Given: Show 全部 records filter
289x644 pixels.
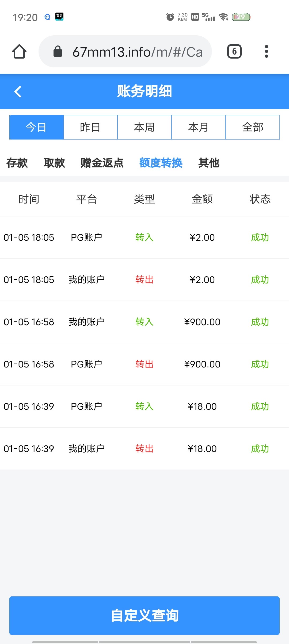Looking at the screenshot, I should pos(253,127).
